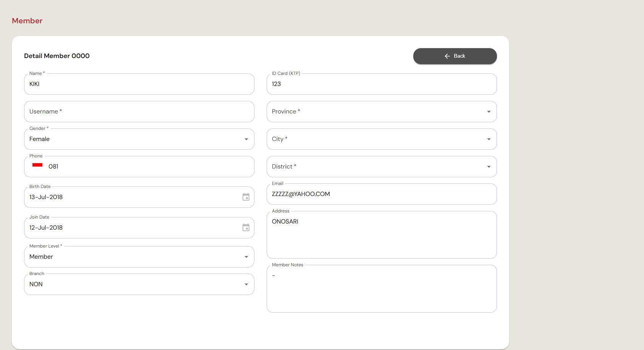Expand the Province dropdown
Viewport: 644px width, 350px height.
[382, 112]
